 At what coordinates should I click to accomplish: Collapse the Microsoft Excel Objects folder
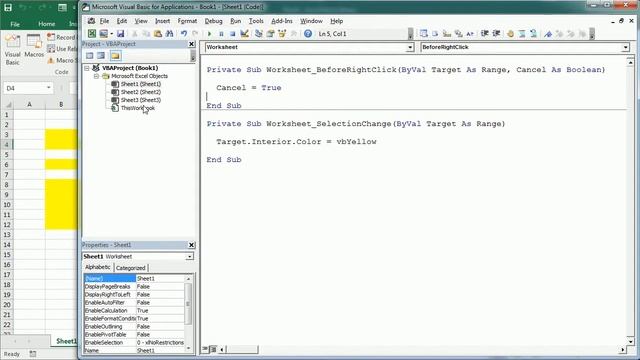96,76
